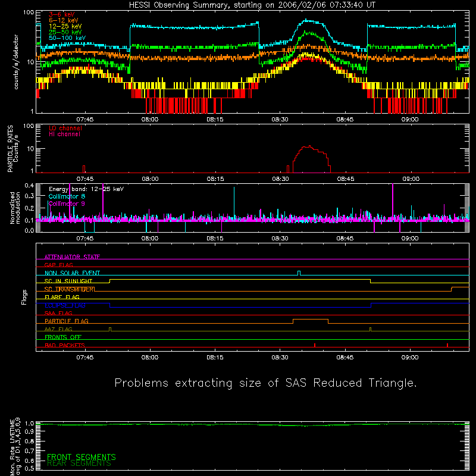Click the 'Problems extracting size of SAS Reduced Triangle' message

coord(265,383)
